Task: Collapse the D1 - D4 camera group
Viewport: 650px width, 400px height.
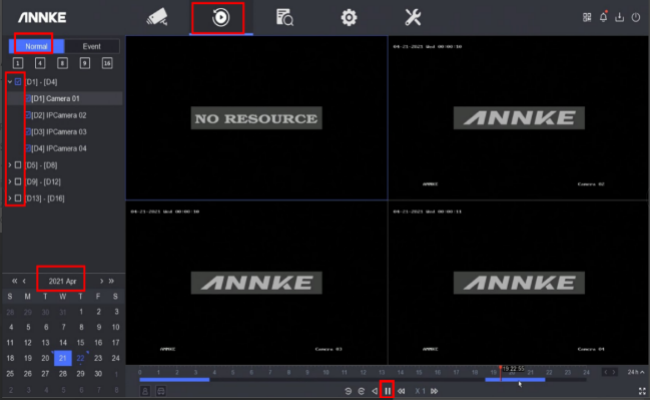Action: tap(9, 82)
